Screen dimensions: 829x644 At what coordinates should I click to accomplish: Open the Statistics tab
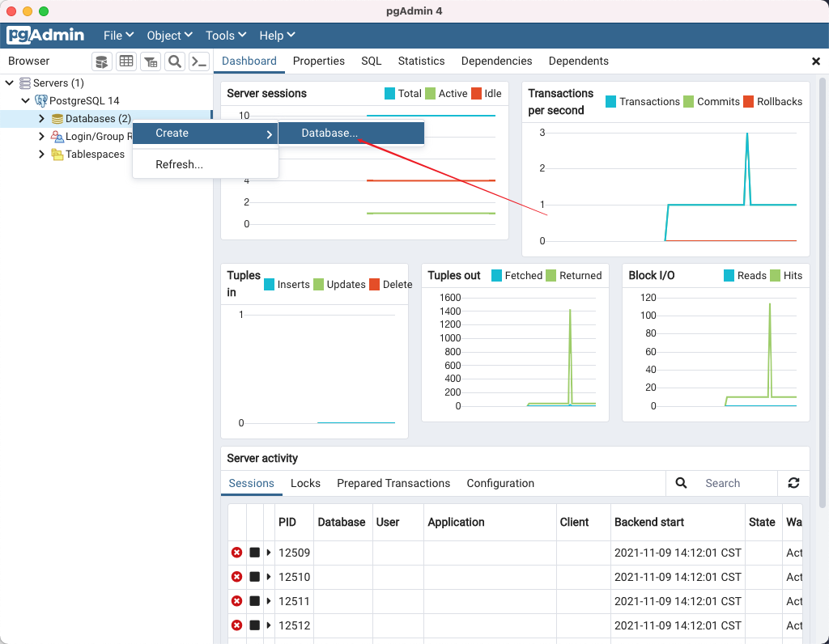(x=421, y=61)
